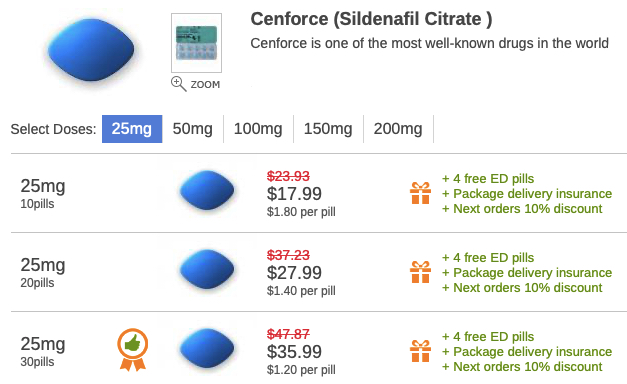627x384 pixels.
Task: Click the blue pill image in 10pills row
Action: tap(207, 190)
